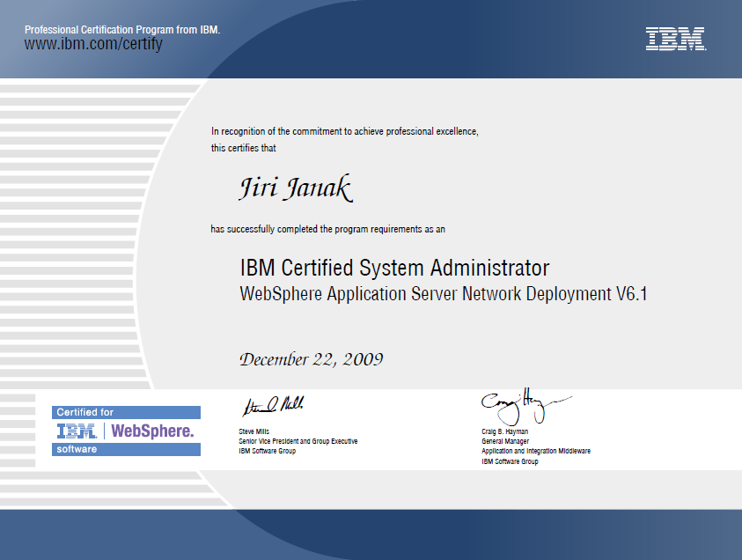Click 'this certifies that' text

(x=243, y=148)
